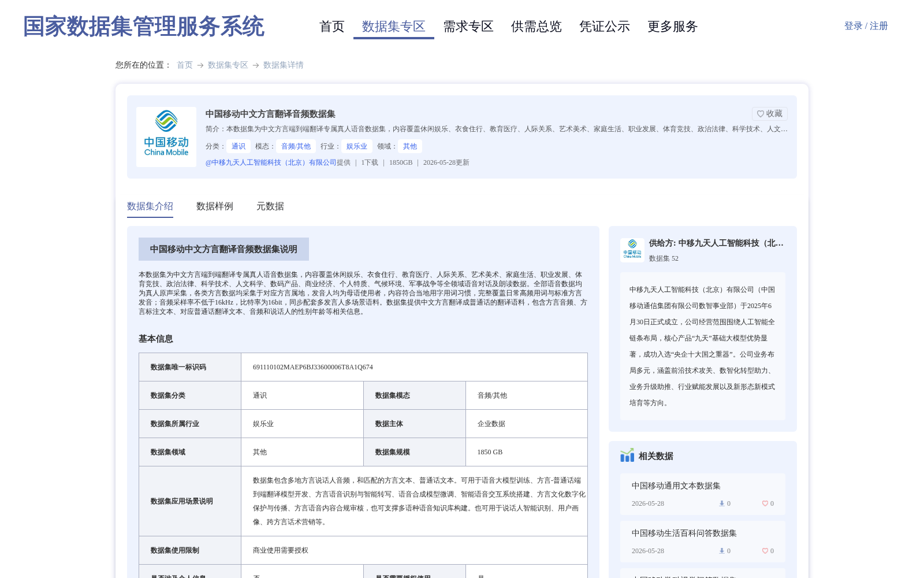
Task: Click the supplier China Mobile logo icon
Action: (x=632, y=250)
